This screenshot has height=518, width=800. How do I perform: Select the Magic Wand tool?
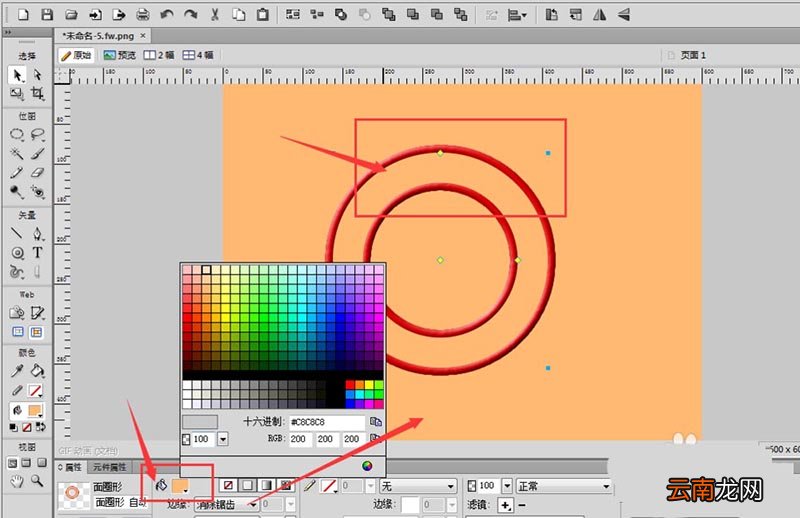[x=17, y=154]
